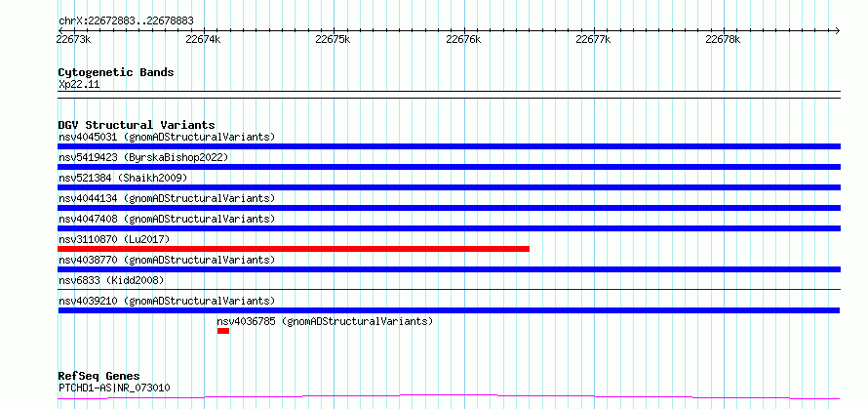
Task: Open variant label nsv4038770
Action: tap(167, 260)
